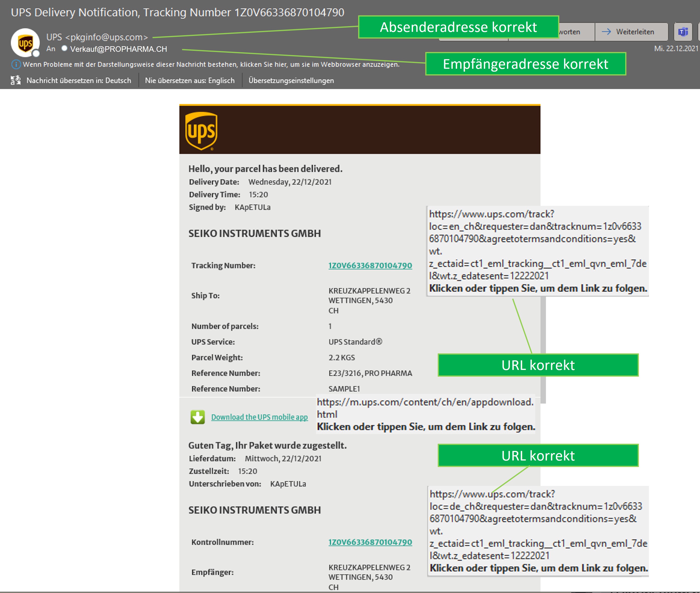Click presence status dot beside Verkauf@PROPHARMA.CH
700x593 pixels.
64,48
